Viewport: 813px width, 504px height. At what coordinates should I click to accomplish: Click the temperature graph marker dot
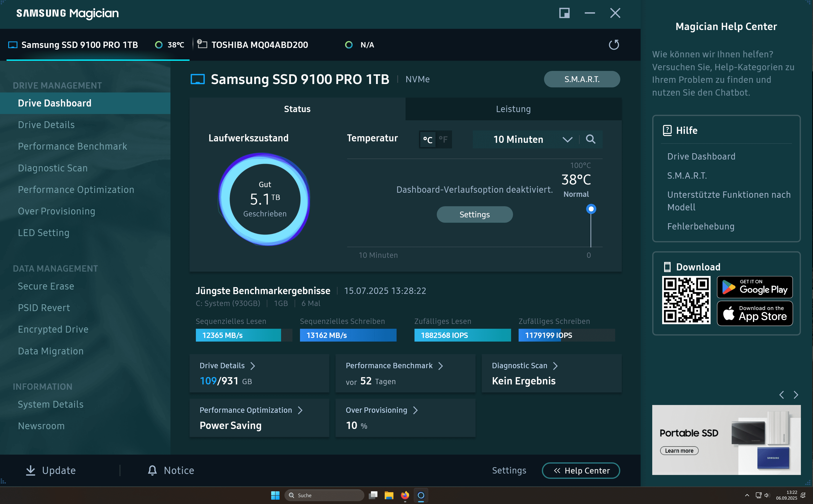click(x=591, y=209)
